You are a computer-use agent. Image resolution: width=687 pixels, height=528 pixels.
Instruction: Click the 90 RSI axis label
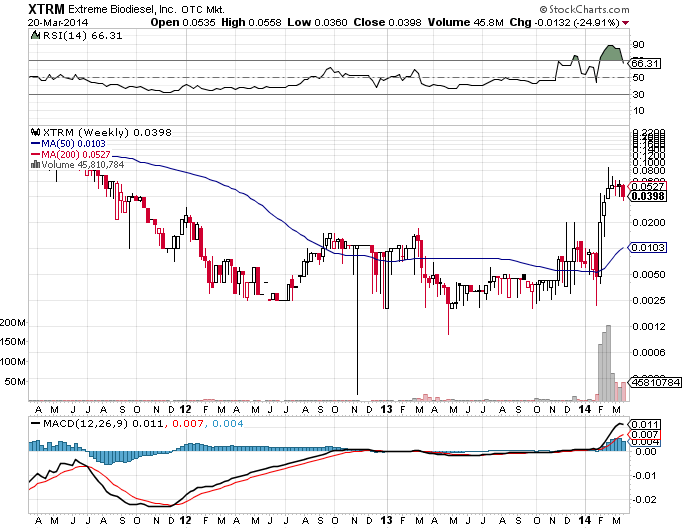tap(638, 44)
